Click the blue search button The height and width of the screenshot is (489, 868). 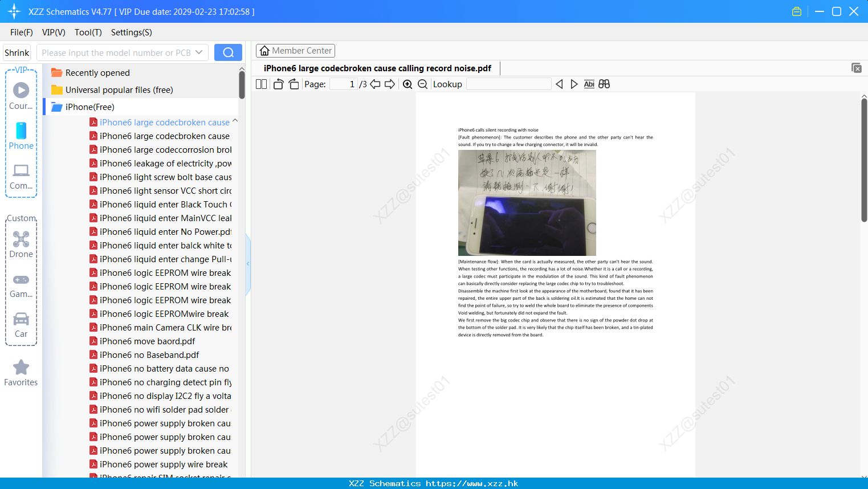click(x=228, y=52)
